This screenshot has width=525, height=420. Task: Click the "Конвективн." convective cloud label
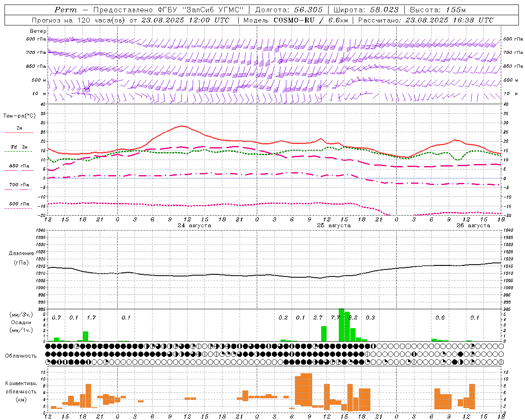coord(21,383)
